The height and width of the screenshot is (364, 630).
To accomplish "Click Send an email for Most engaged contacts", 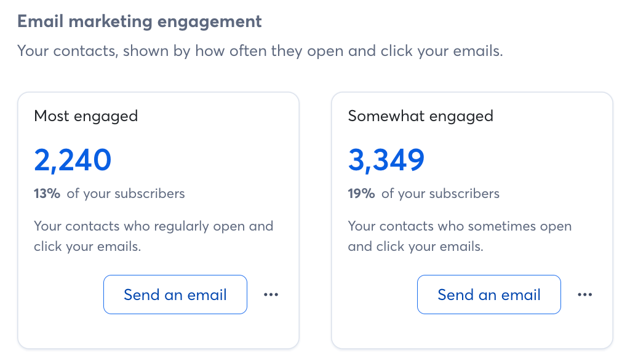I will click(175, 295).
